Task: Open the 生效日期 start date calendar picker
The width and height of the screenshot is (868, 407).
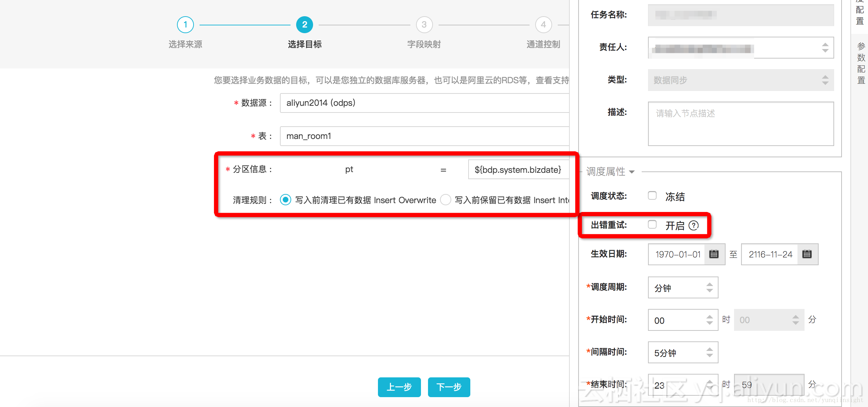Action: click(x=714, y=254)
